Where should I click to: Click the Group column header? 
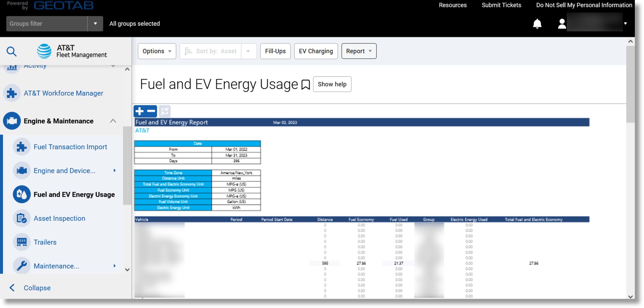click(429, 219)
